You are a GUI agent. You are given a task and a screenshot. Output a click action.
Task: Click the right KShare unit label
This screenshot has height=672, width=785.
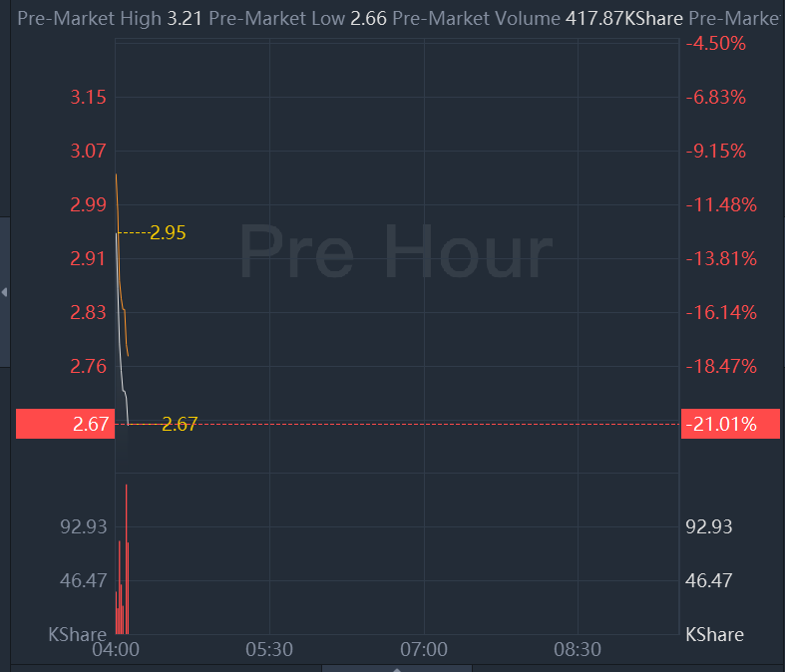pyautogui.click(x=714, y=634)
